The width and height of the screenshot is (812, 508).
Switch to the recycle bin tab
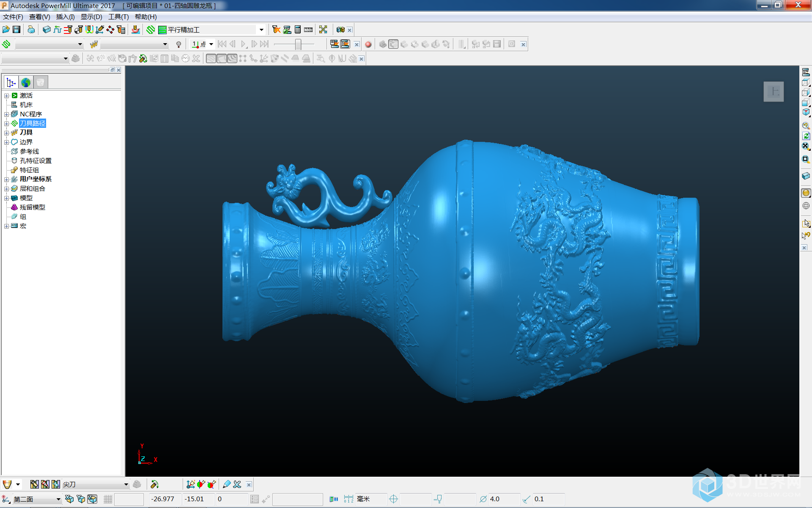pos(41,83)
